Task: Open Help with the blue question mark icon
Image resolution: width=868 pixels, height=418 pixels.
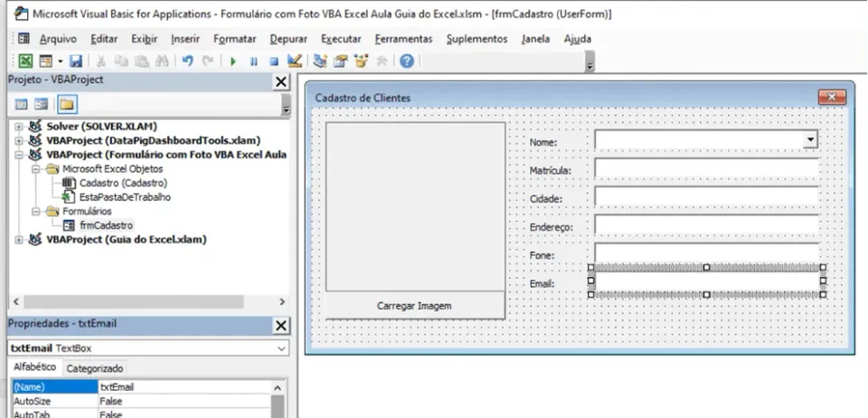Action: 407,61
